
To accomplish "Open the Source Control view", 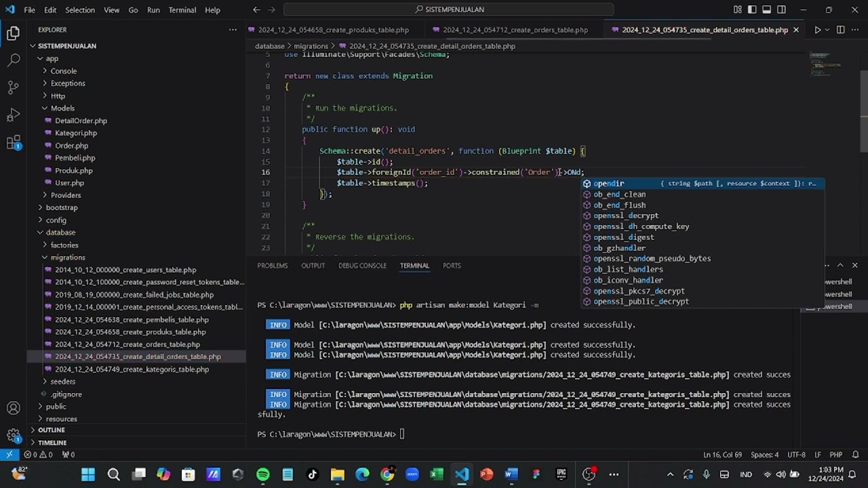I will coord(13,87).
